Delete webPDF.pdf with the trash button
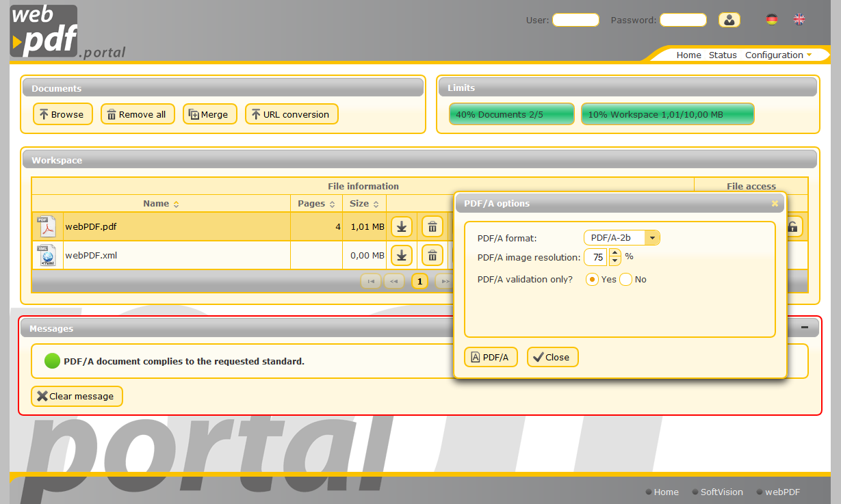Image resolution: width=841 pixels, height=504 pixels. click(432, 226)
